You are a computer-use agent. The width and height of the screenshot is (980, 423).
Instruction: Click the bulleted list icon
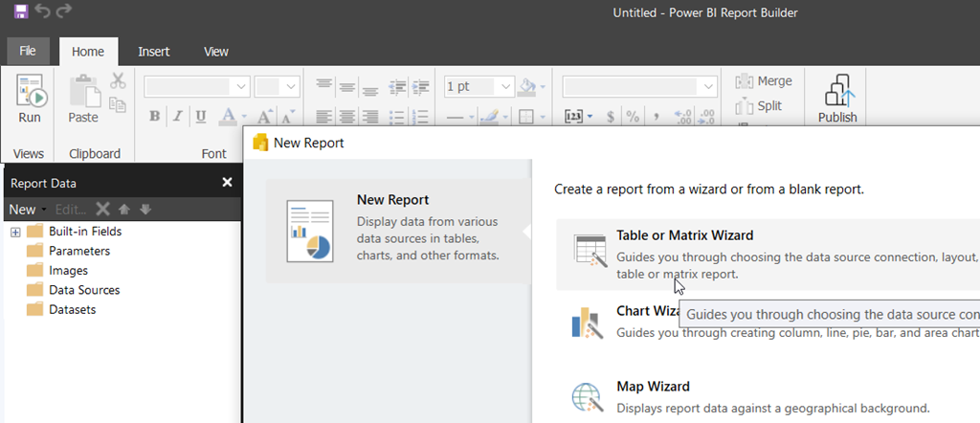tap(397, 117)
